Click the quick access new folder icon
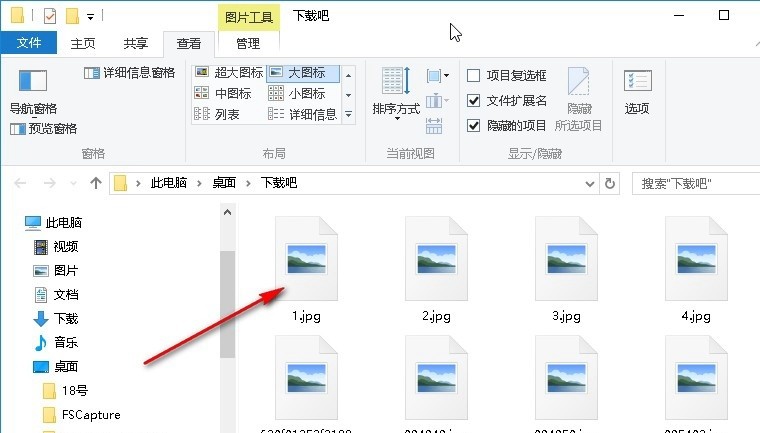The height and width of the screenshot is (433, 760). point(72,16)
